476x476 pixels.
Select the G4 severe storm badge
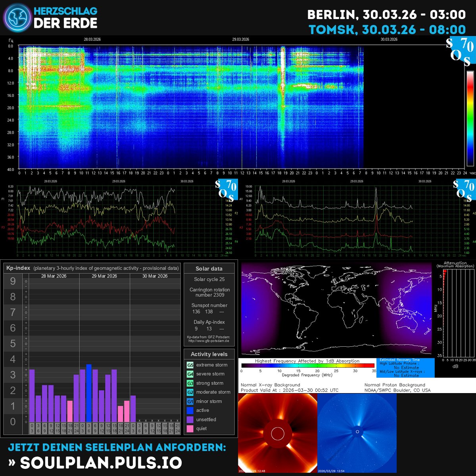point(190,374)
